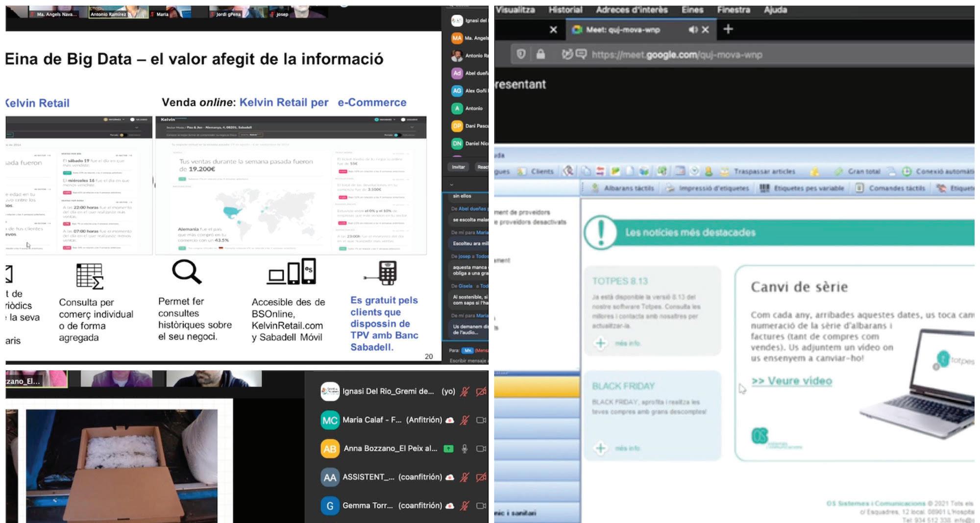Screen dimensions: 980x523
Task: Click the magnifier historical queries icon
Action: [187, 272]
